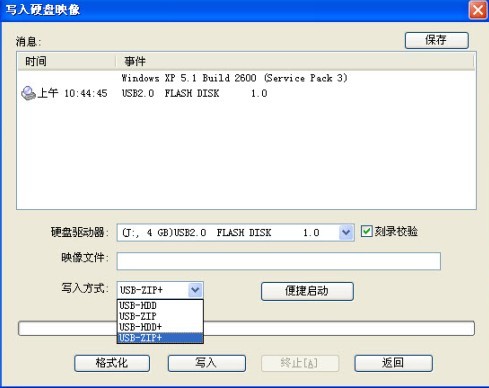Close the 写入硬盘映像 dialog window
The width and height of the screenshot is (489, 388).
pyautogui.click(x=478, y=10)
